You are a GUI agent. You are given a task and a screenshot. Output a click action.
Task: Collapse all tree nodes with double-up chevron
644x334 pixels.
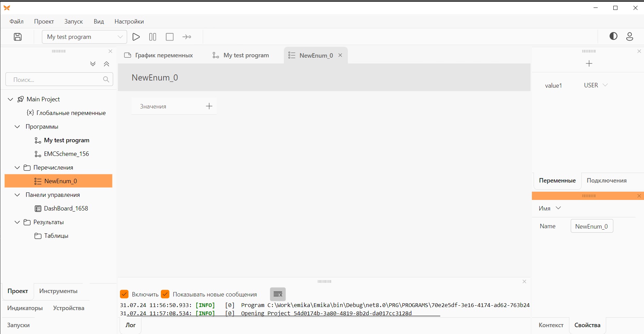[106, 64]
